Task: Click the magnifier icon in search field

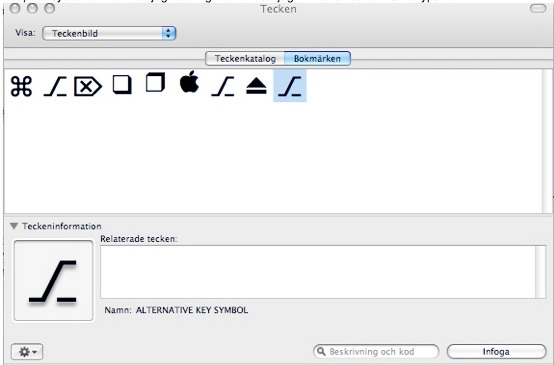Action: click(x=321, y=351)
